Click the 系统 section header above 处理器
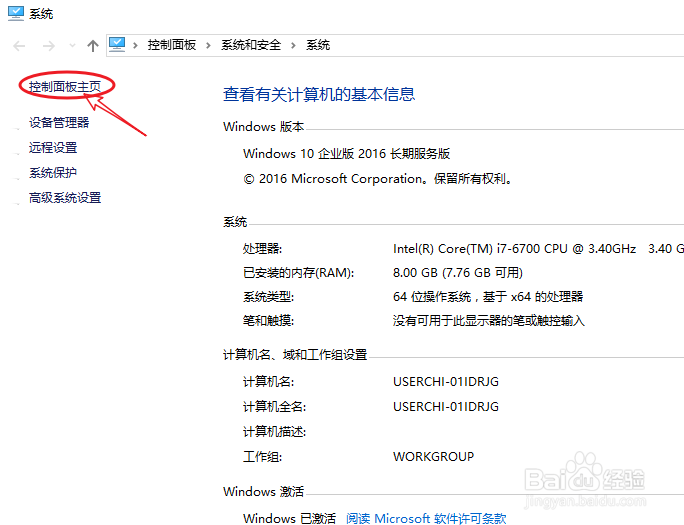The height and width of the screenshot is (525, 684). pos(235,222)
